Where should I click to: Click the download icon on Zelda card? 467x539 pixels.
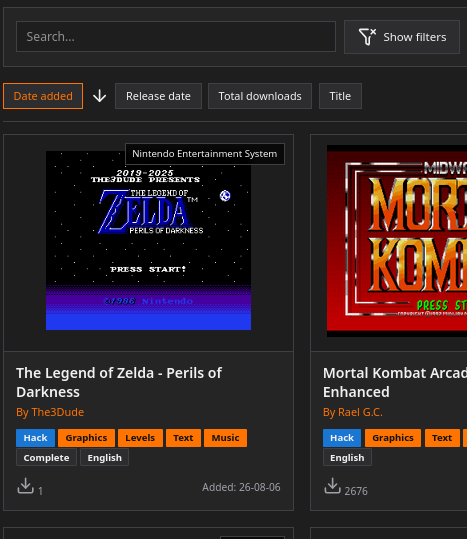[25, 486]
